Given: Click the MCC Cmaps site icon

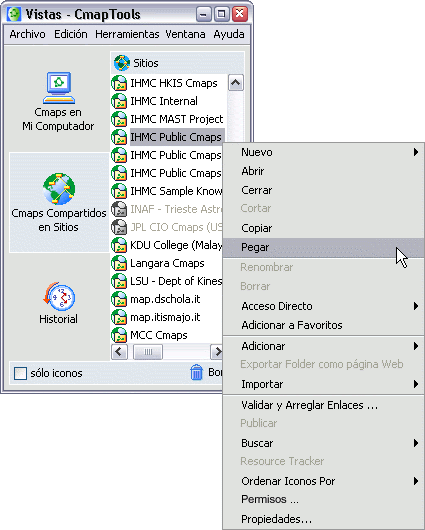Looking at the screenshot, I should click(119, 335).
